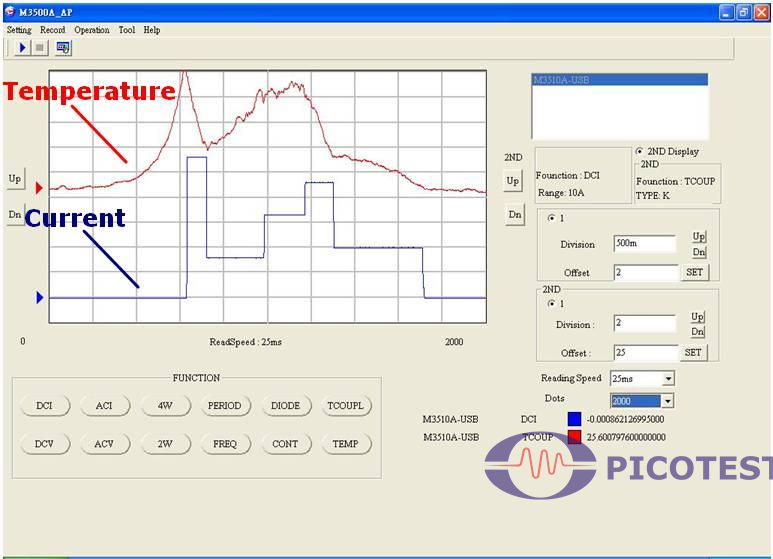Close the M3500A_AP window
The height and width of the screenshot is (559, 773).
point(762,12)
